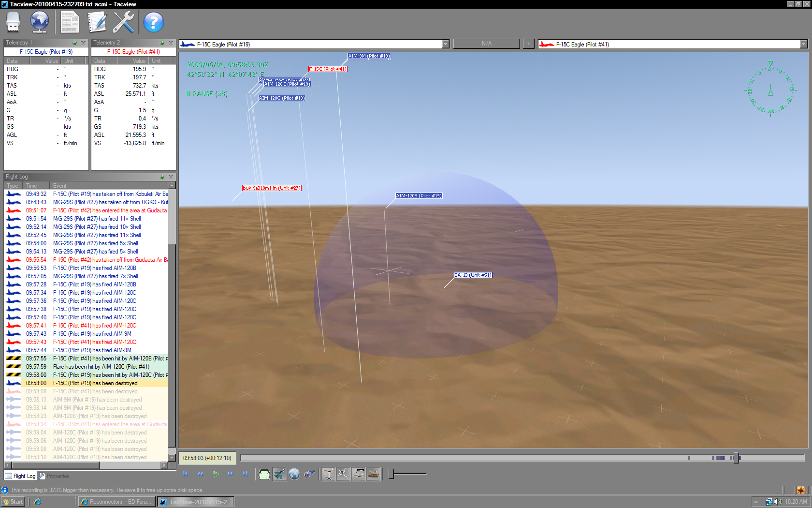Viewport: 812px width, 508px height.
Task: Switch to Reconnectors - ED Forum taskbar window
Action: (x=117, y=502)
